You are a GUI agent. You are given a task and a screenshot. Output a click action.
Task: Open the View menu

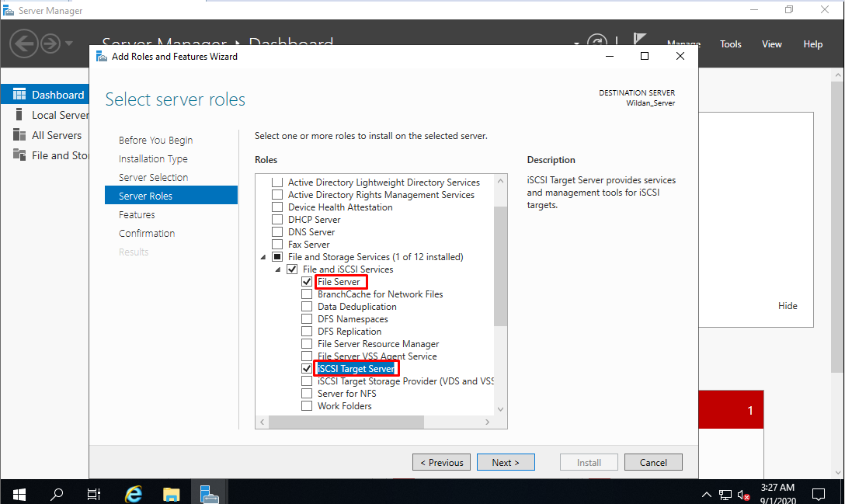[772, 44]
